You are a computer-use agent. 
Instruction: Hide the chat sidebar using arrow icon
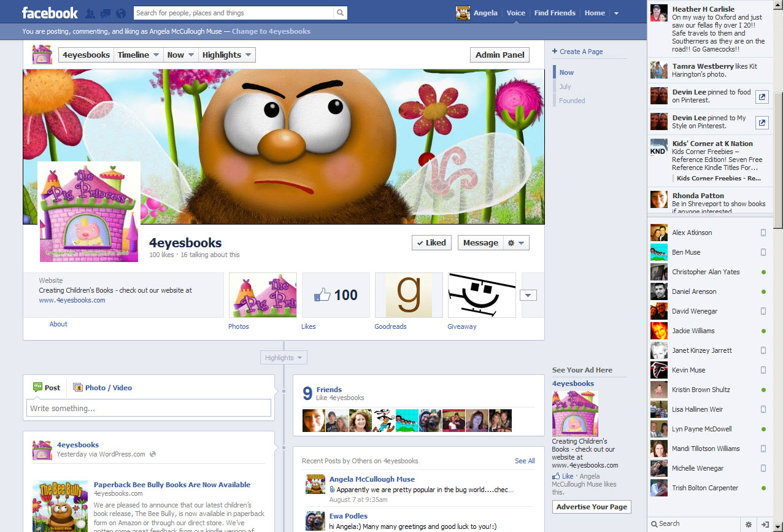pos(765,524)
